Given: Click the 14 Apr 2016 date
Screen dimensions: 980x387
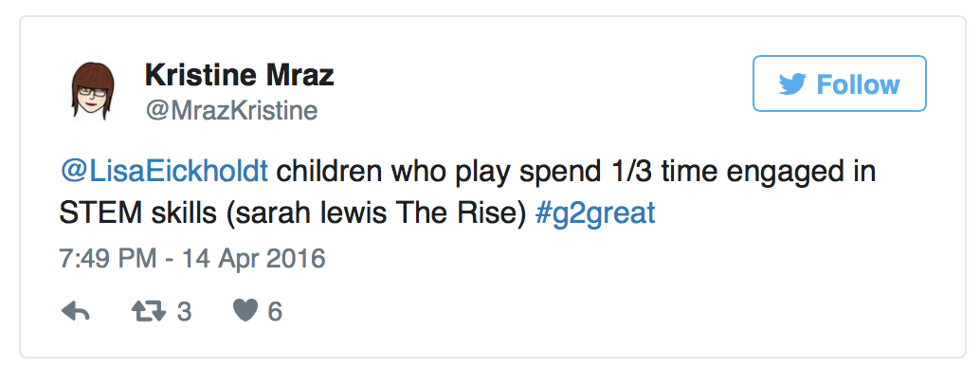Looking at the screenshot, I should [x=254, y=258].
